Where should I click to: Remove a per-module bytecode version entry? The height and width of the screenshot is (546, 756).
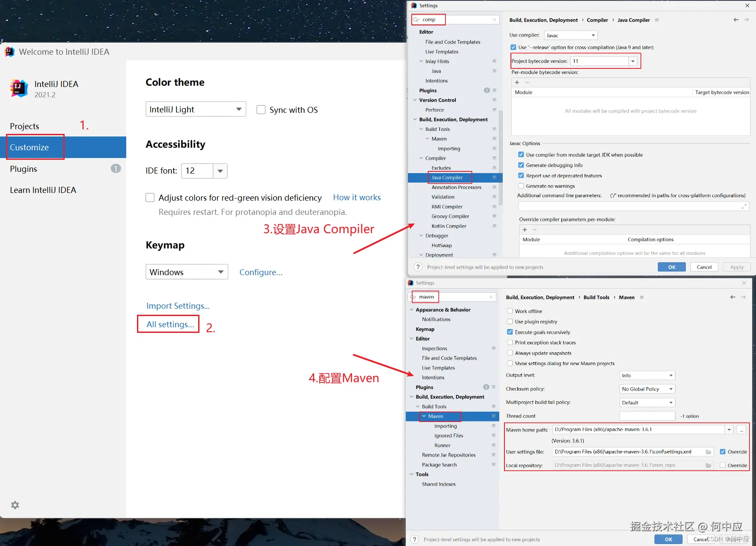pyautogui.click(x=527, y=82)
